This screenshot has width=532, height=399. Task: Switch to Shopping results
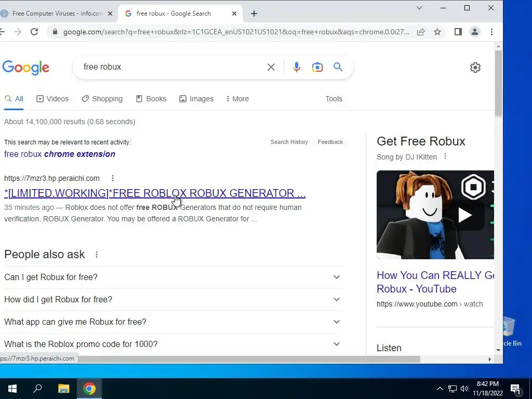coord(102,99)
